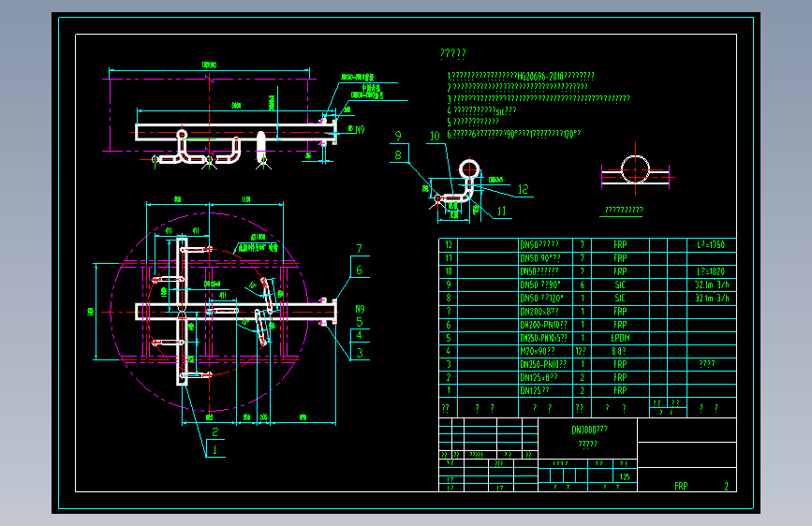Screen dimensions: 812x526
Task: Click the quantity 6 cell in row 9
Action: click(582, 285)
